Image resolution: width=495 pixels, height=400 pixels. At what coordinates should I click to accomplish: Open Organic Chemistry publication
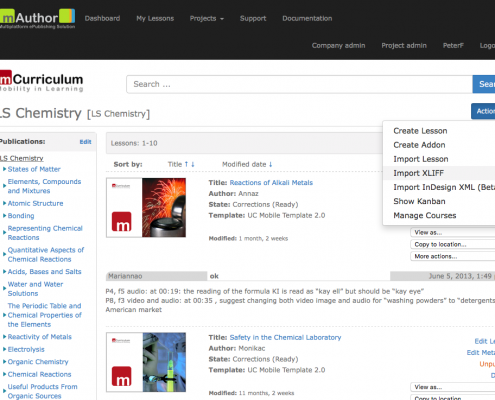click(x=38, y=362)
